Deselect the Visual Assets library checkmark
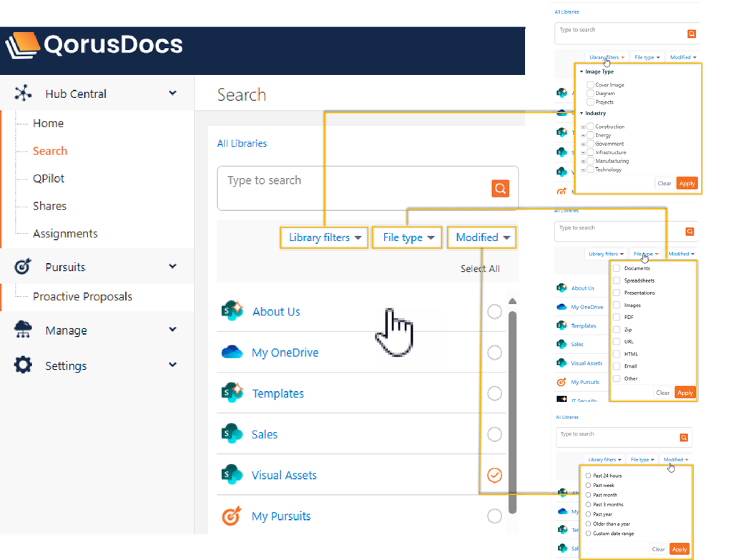Screen dimensions: 751x560 click(x=494, y=475)
